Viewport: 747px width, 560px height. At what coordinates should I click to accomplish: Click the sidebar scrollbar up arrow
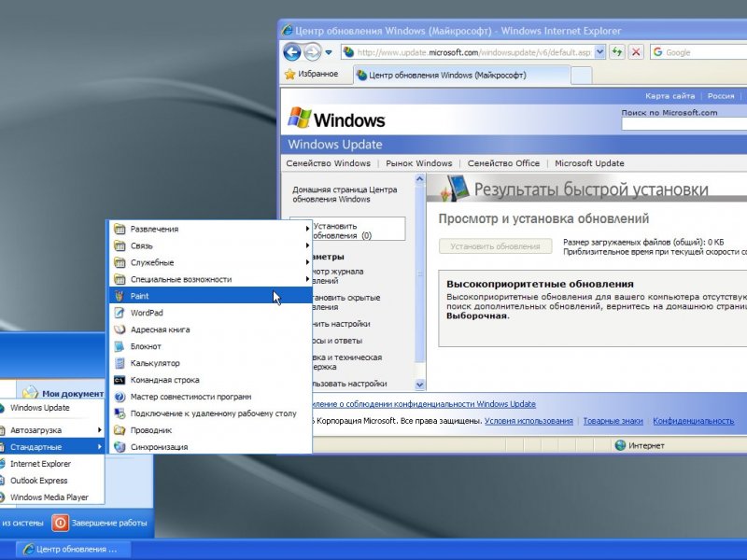(x=419, y=179)
